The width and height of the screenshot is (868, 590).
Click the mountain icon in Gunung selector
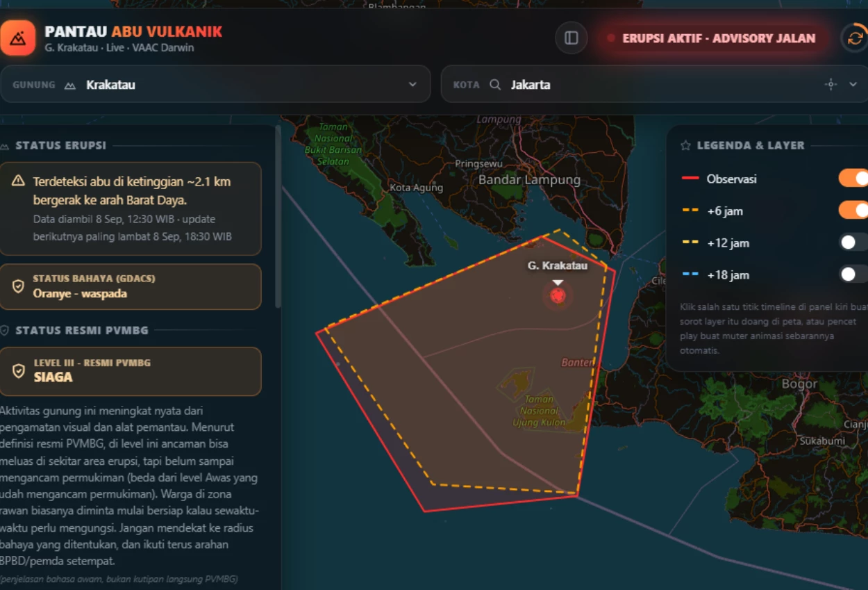[x=69, y=85]
